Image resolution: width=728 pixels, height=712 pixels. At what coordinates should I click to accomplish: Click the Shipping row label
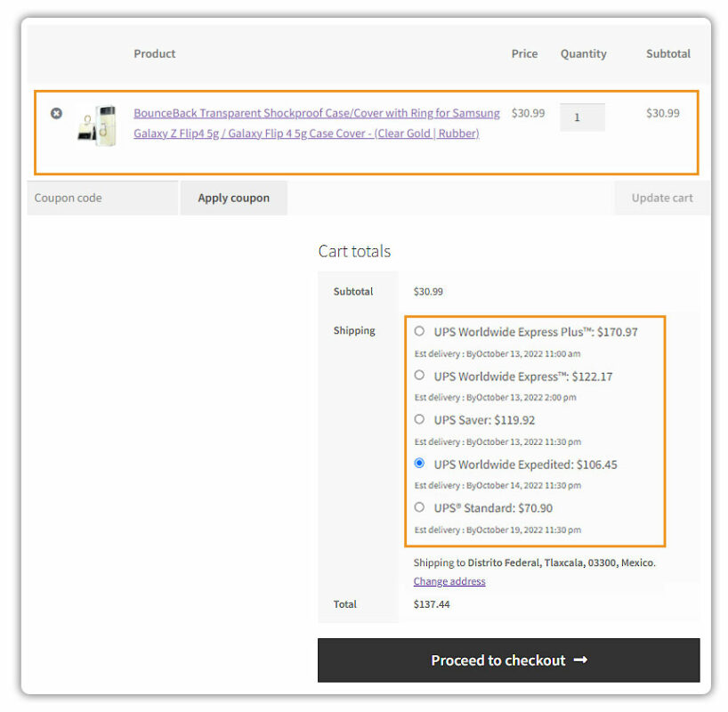point(354,331)
